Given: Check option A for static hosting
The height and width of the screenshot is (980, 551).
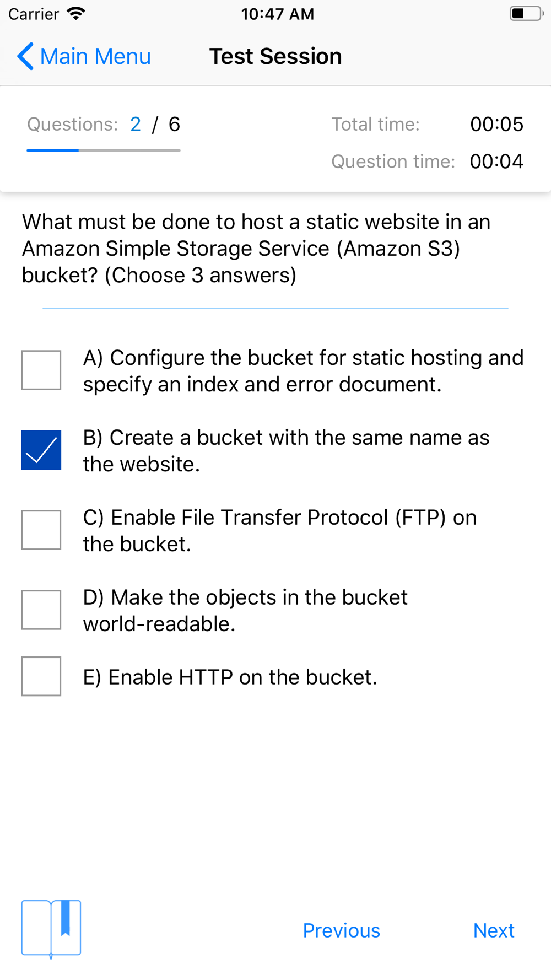Looking at the screenshot, I should coord(41,370).
